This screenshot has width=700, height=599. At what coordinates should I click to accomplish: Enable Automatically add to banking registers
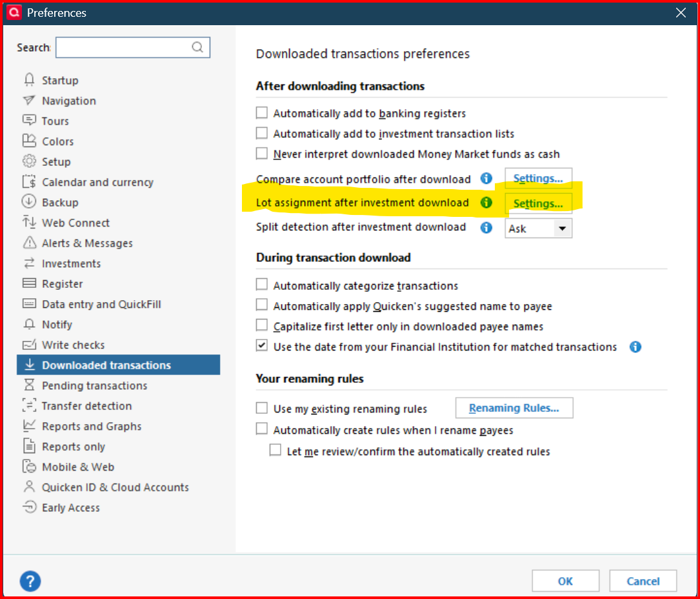coord(261,112)
